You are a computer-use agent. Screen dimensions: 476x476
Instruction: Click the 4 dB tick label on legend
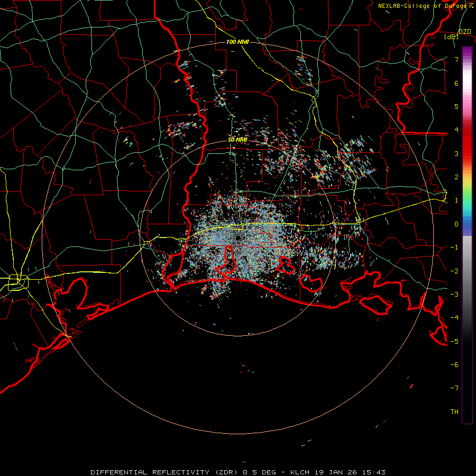click(x=456, y=130)
